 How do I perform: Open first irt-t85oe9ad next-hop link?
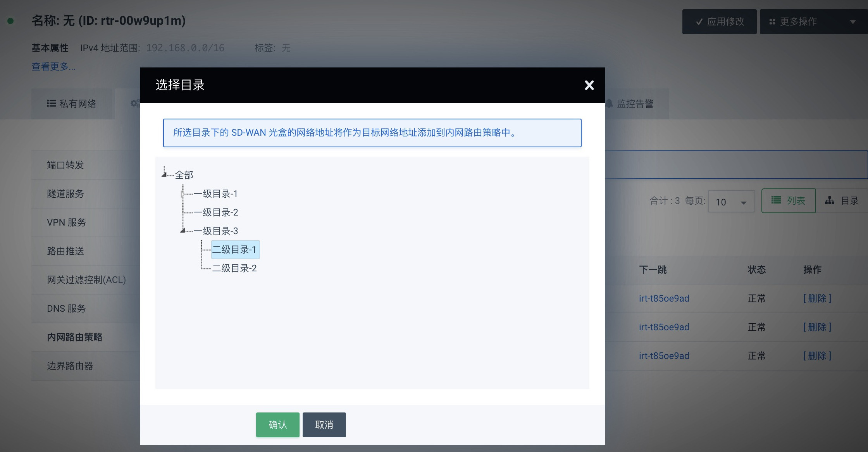[664, 298]
